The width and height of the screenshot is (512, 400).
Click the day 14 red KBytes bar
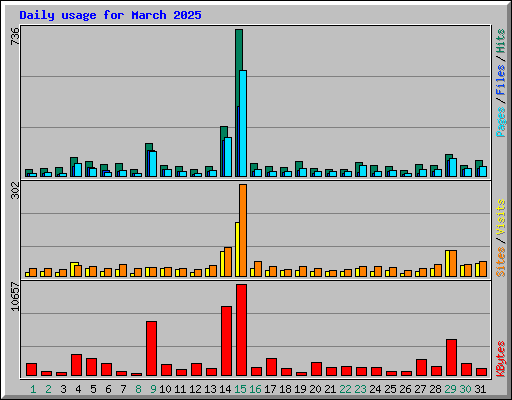226,341
